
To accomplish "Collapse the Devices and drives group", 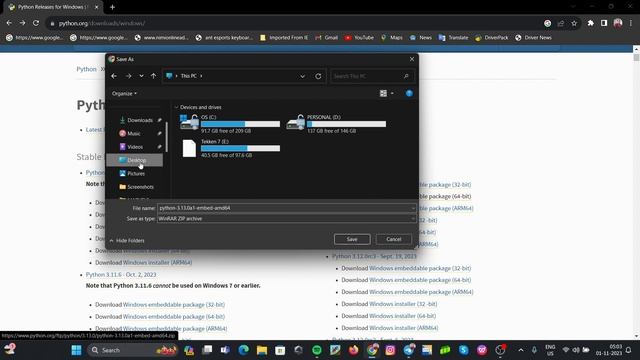I will 176,107.
